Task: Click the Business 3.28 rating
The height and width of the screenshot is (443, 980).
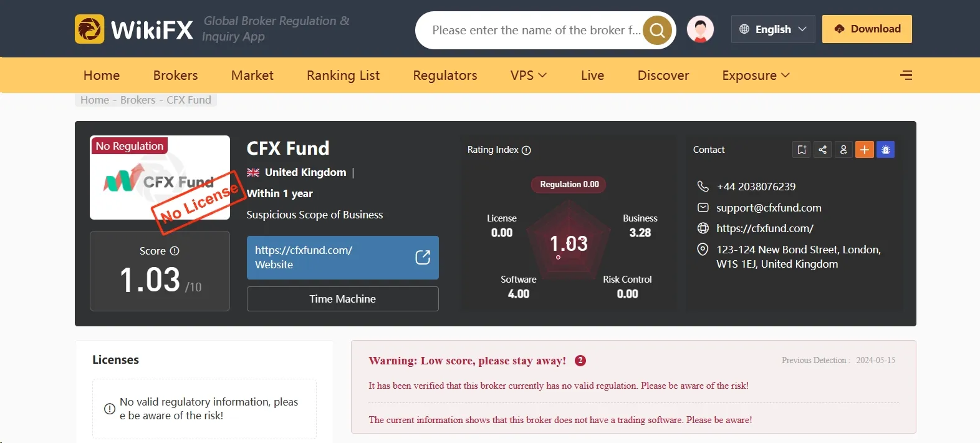Action: tap(640, 226)
